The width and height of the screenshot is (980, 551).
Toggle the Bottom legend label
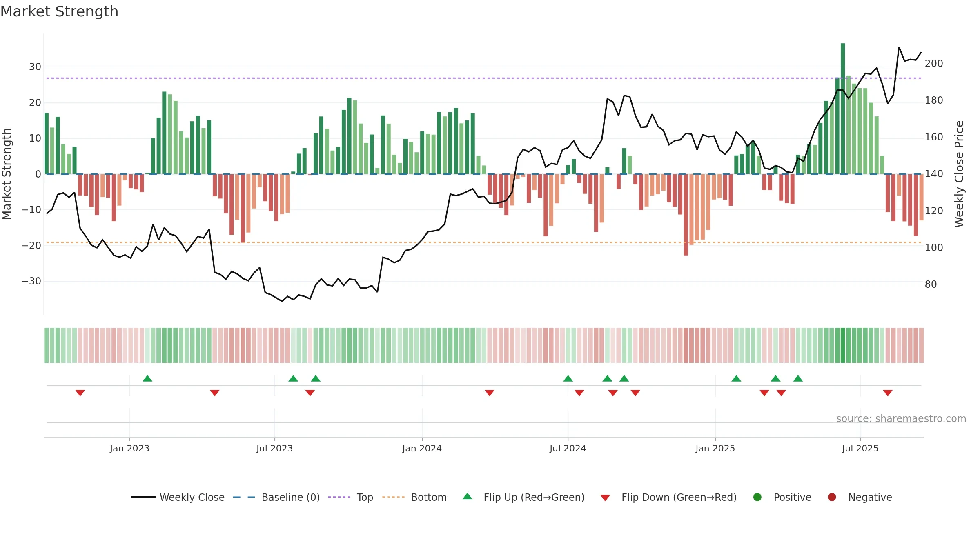click(x=429, y=498)
